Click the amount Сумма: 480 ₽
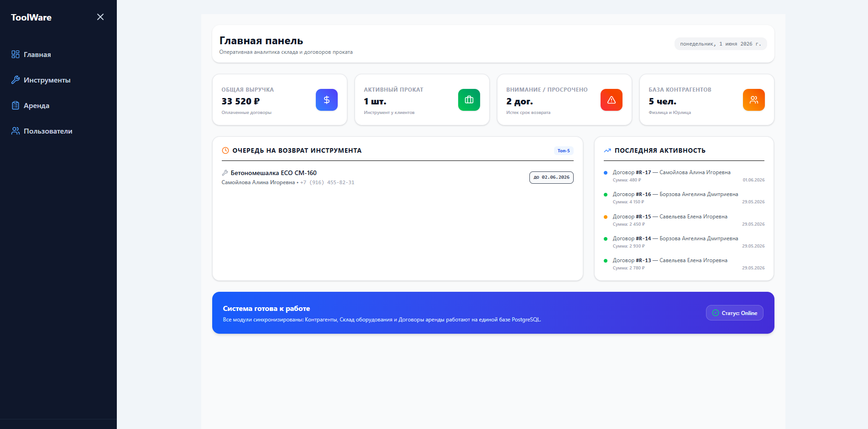 tap(627, 180)
